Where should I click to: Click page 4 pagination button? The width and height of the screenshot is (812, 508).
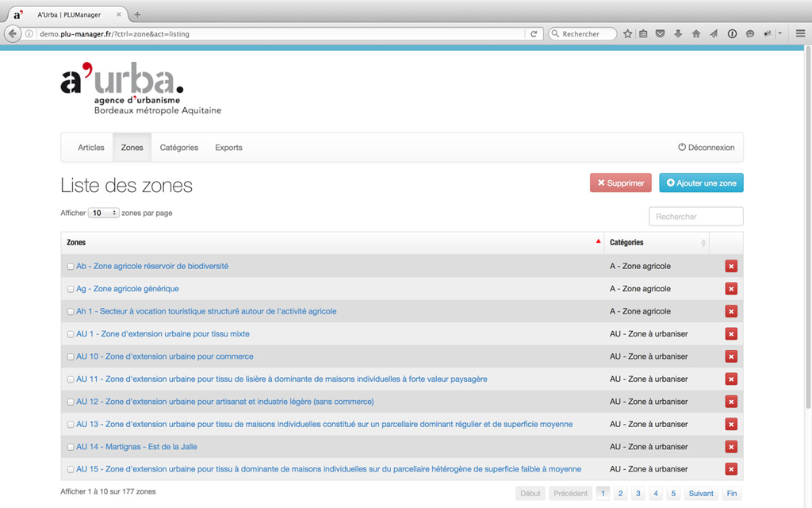656,494
